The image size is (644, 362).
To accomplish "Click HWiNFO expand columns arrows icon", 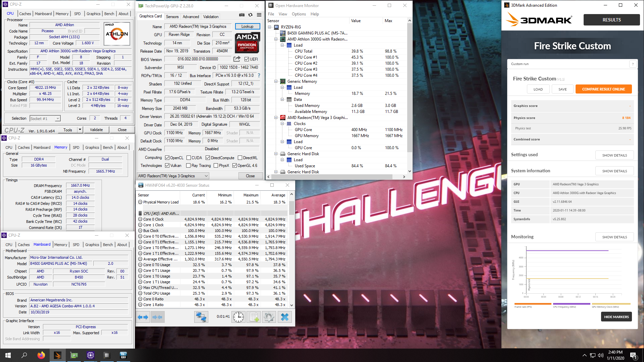I will (x=143, y=317).
